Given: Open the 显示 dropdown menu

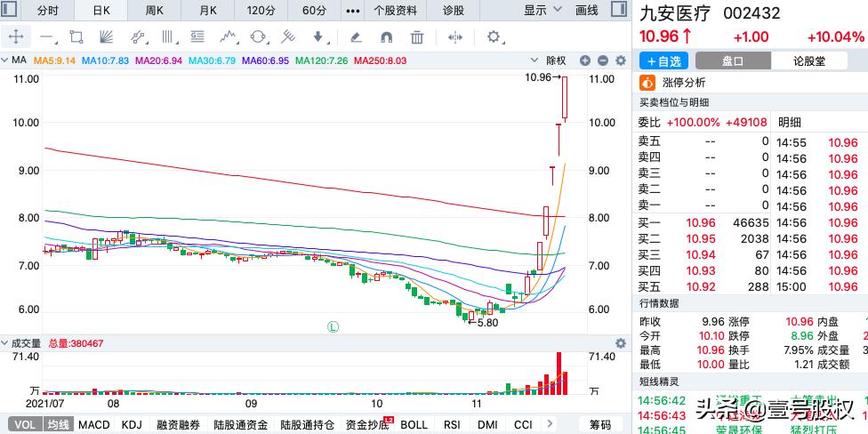Looking at the screenshot, I should pyautogui.click(x=542, y=10).
